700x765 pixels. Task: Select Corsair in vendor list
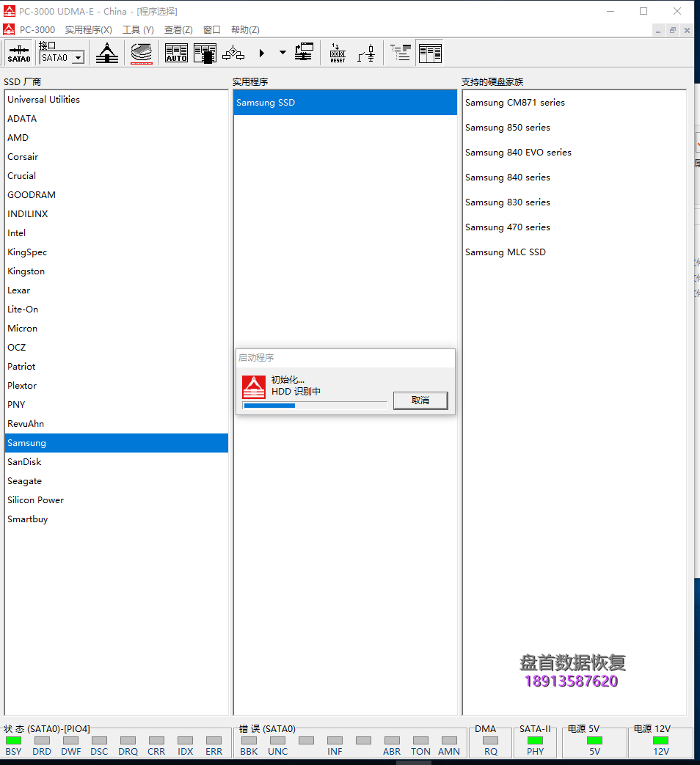[117, 157]
